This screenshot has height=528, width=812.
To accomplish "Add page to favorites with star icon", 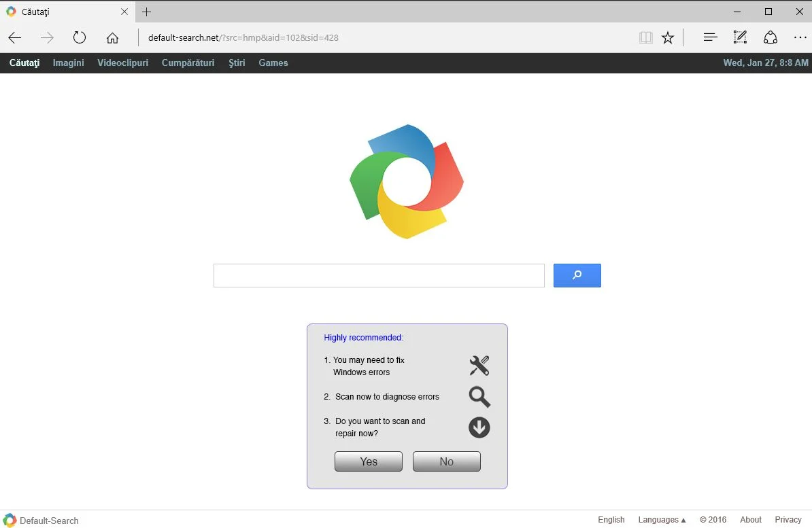I will (x=668, y=37).
